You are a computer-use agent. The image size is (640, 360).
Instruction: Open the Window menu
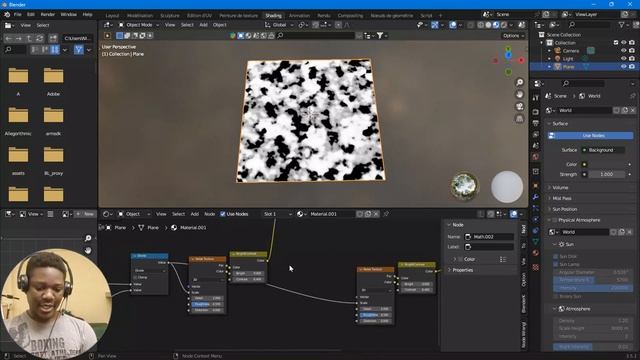click(69, 14)
